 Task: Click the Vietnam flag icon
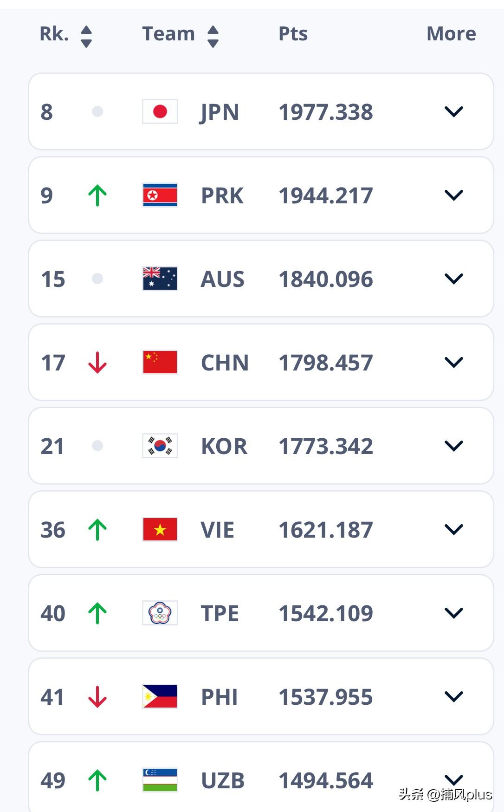pyautogui.click(x=160, y=529)
